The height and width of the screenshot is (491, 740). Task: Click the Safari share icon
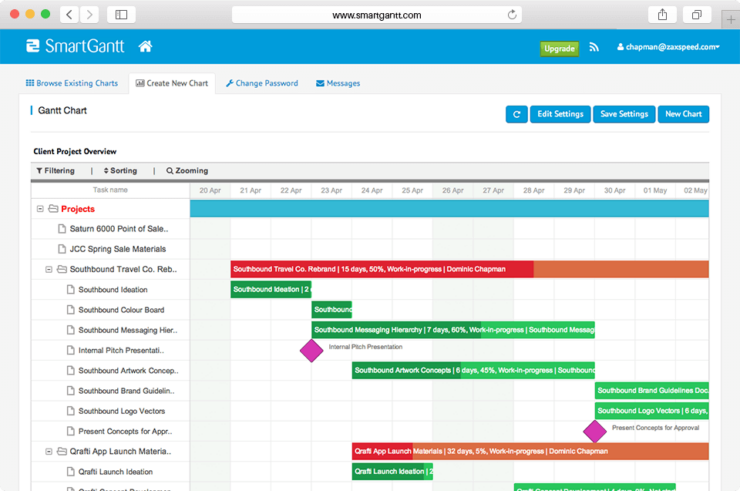662,15
